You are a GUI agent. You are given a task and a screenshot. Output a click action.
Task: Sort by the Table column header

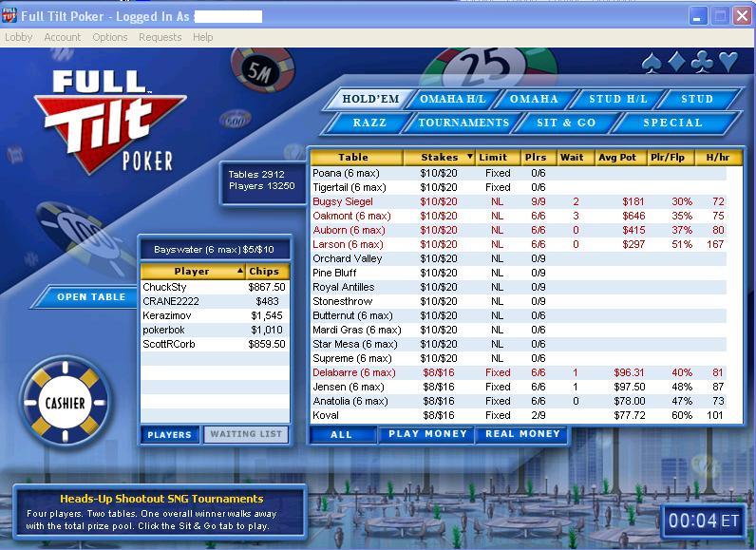(x=357, y=157)
